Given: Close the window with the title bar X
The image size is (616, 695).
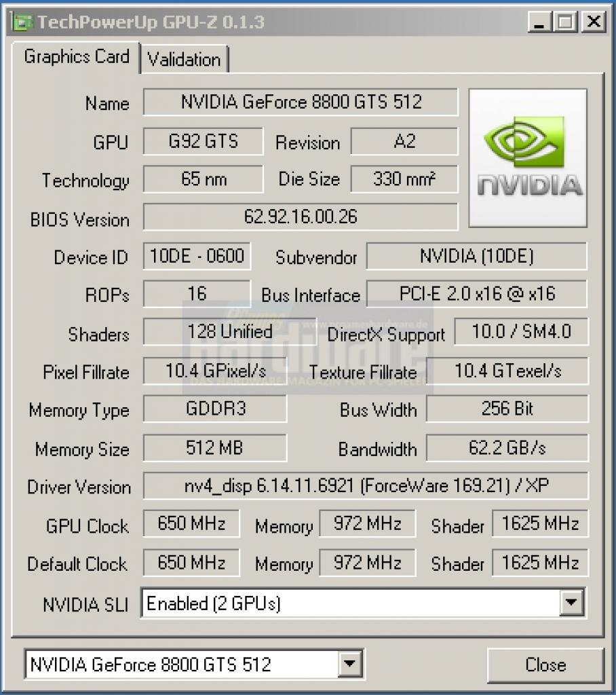Looking at the screenshot, I should [592, 22].
